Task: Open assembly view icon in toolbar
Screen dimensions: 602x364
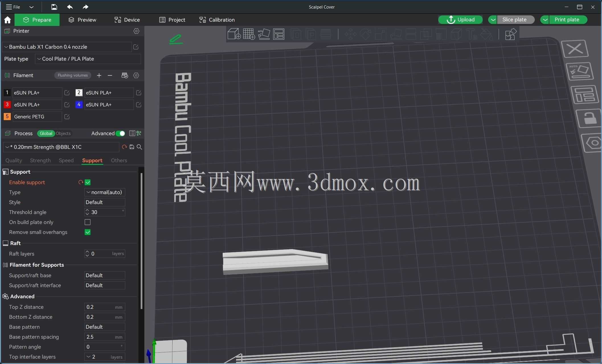Action: pyautogui.click(x=510, y=34)
